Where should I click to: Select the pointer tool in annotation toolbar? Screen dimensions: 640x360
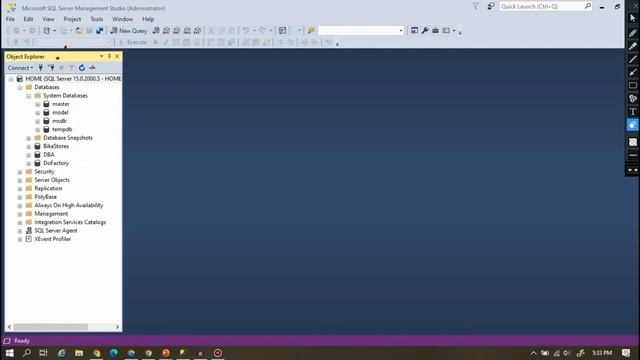(x=633, y=18)
